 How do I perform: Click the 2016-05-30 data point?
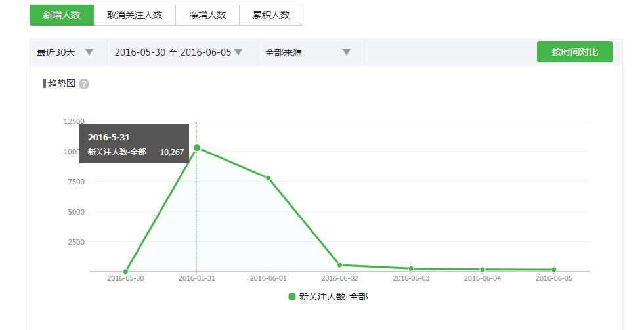coord(125,271)
